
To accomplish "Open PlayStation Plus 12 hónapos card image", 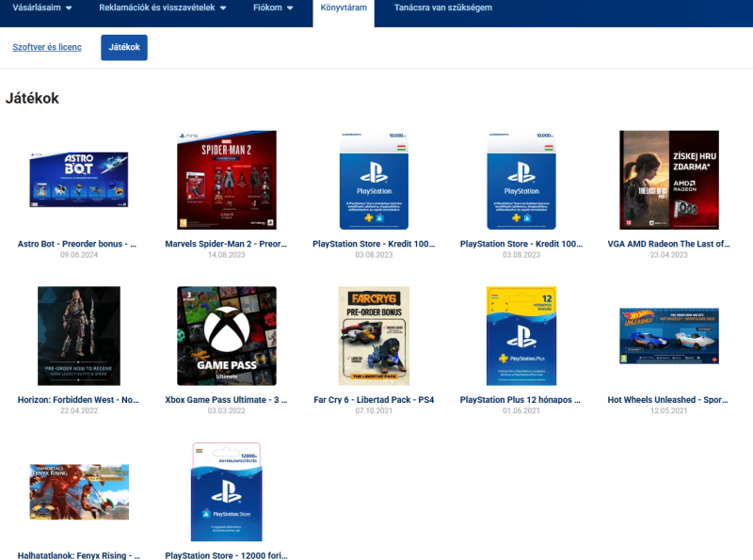I will click(x=521, y=336).
